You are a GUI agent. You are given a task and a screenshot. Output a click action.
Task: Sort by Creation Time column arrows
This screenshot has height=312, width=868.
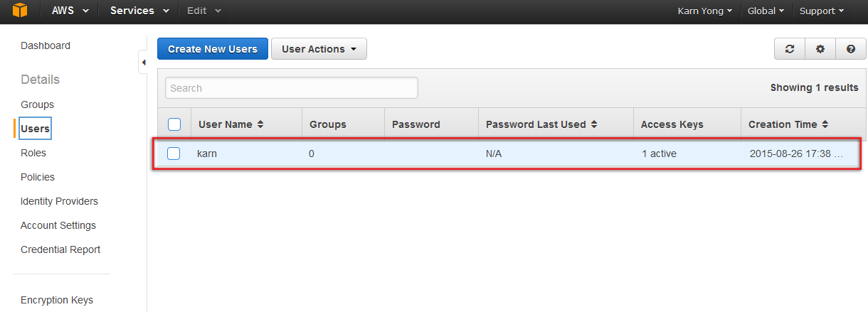click(x=825, y=124)
